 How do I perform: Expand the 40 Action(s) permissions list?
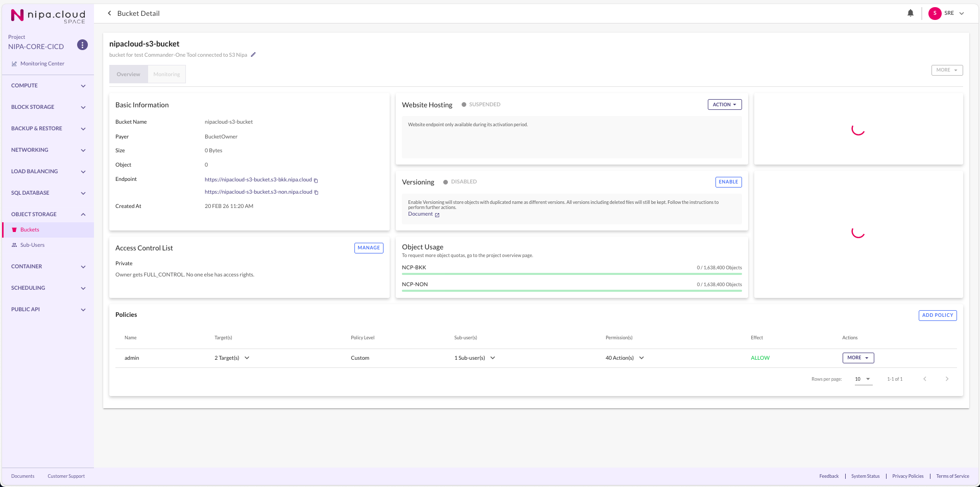(x=641, y=358)
